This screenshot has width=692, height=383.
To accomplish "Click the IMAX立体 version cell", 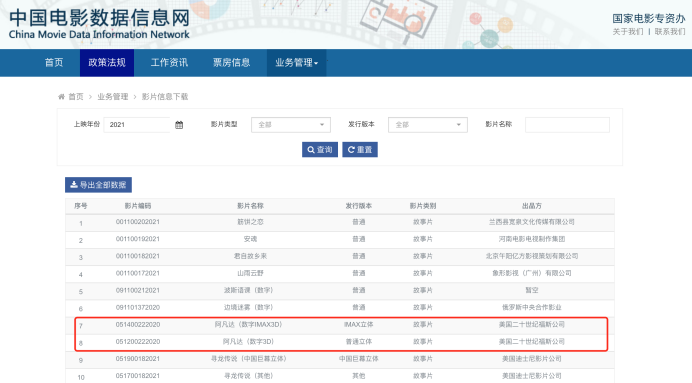I will 359,325.
